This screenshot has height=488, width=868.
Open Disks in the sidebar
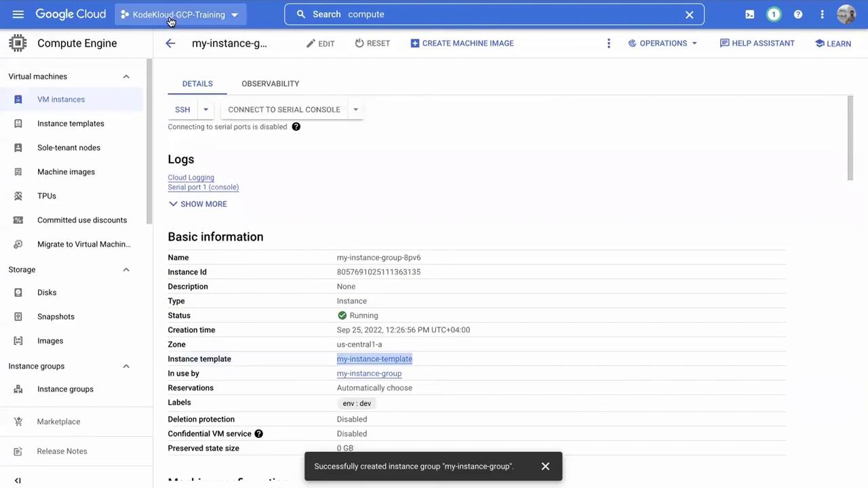tap(71, 293)
